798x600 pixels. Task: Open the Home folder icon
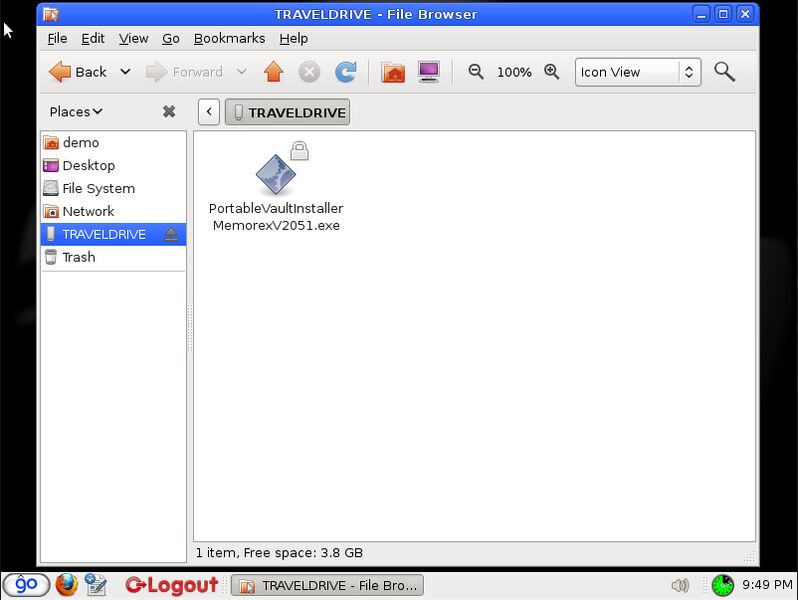pyautogui.click(x=393, y=72)
